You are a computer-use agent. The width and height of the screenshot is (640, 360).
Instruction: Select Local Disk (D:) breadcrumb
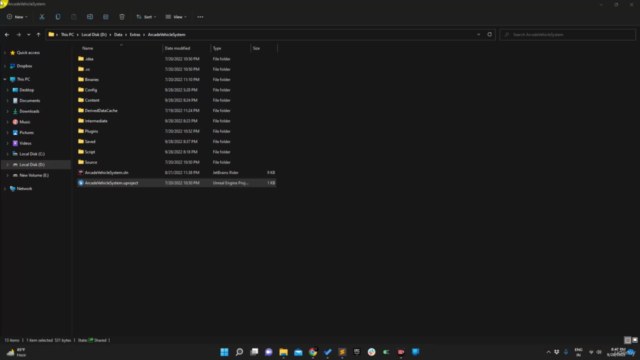point(94,35)
